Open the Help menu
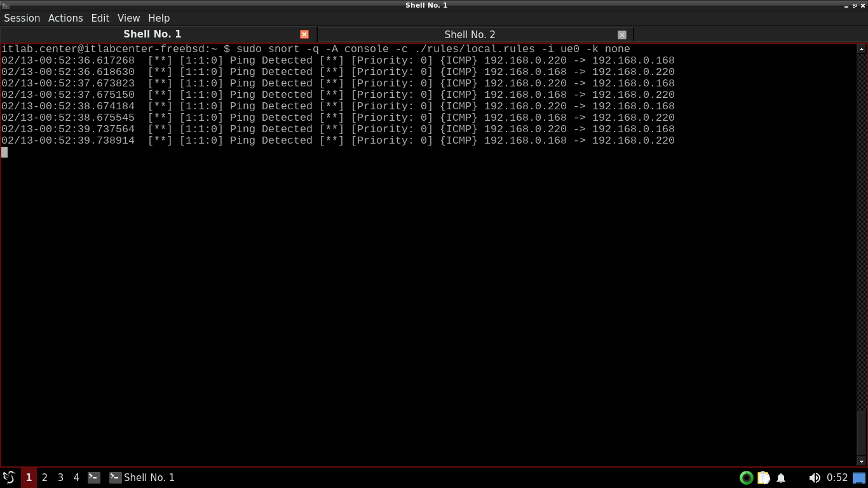 click(x=159, y=18)
